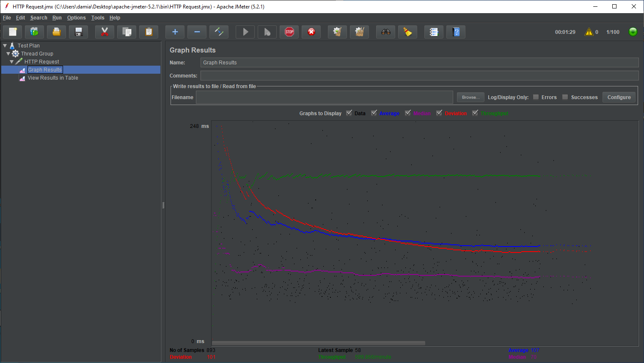Collapse the HTTP Request tree branch
The height and width of the screenshot is (363, 644).
12,61
